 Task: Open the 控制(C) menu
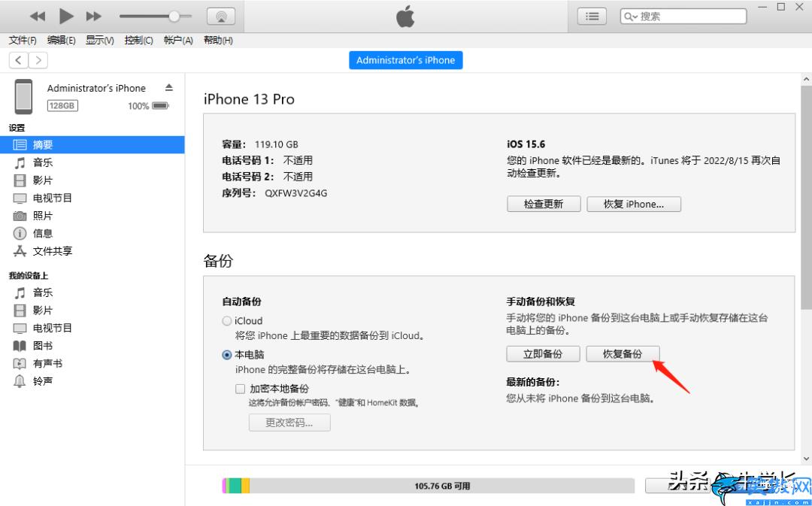tap(139, 41)
